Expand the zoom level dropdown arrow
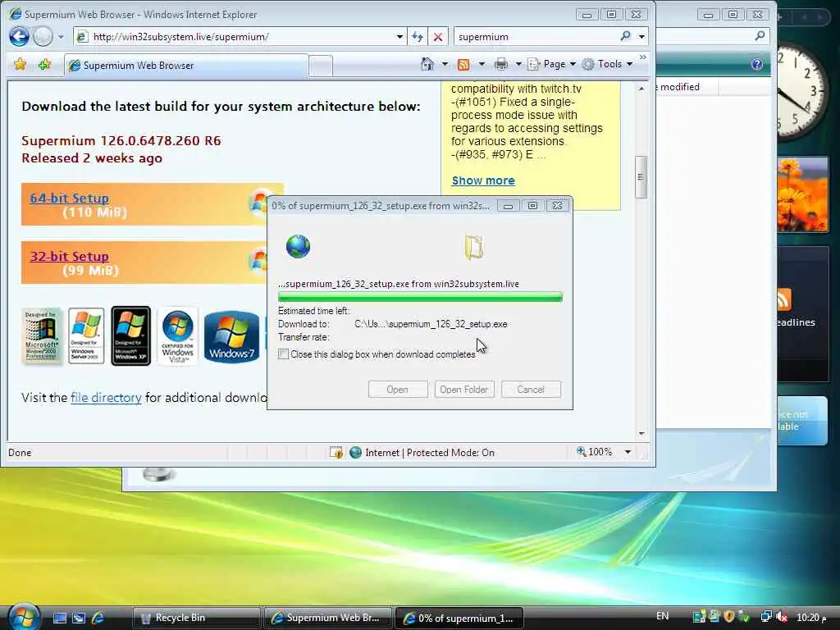The image size is (840, 630). pos(628,452)
